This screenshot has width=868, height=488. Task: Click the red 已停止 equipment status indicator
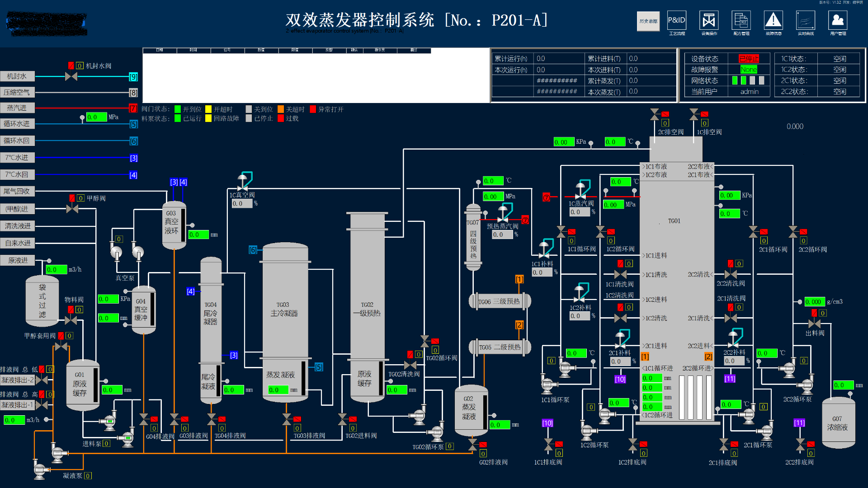pos(749,59)
